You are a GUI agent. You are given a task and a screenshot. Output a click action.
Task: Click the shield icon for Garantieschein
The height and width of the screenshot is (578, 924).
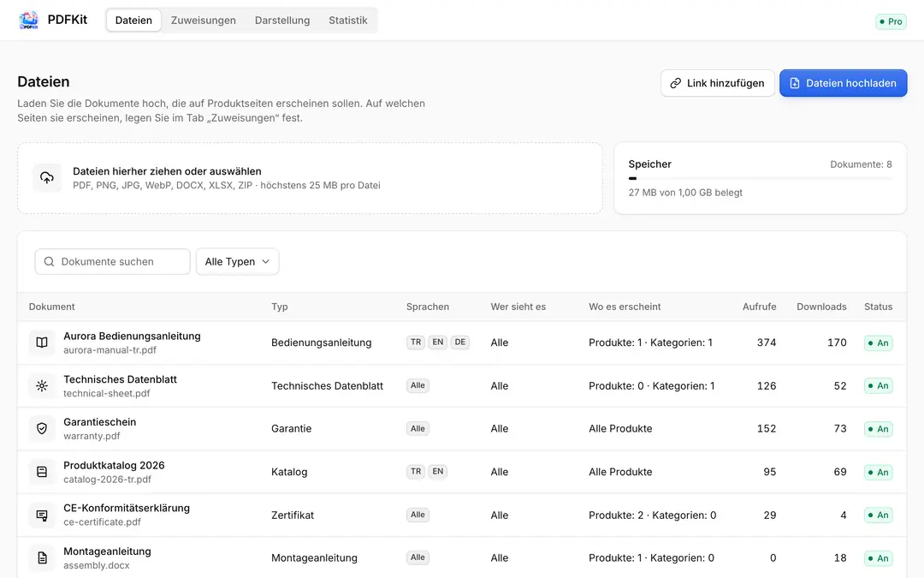pos(42,429)
